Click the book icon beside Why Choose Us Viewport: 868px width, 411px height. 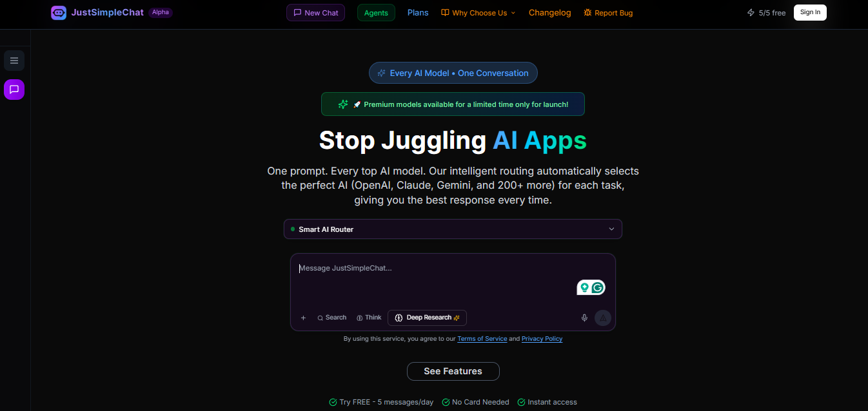445,12
